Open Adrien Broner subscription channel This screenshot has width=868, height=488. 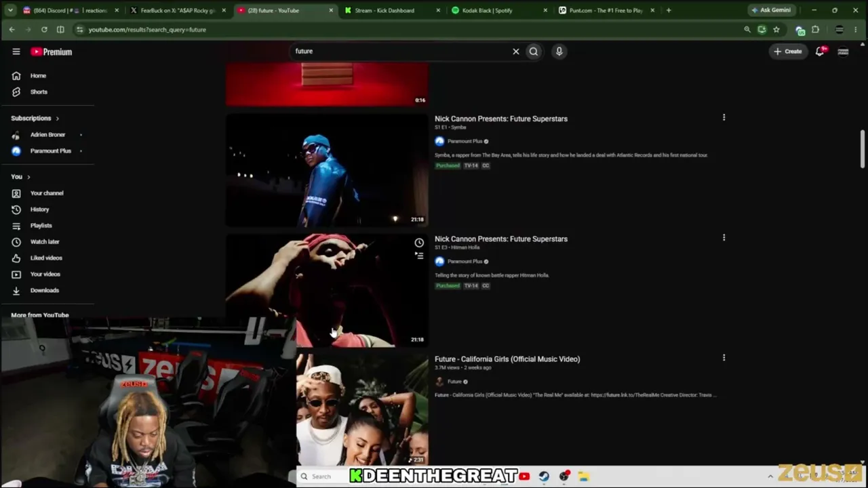pyautogui.click(x=47, y=135)
